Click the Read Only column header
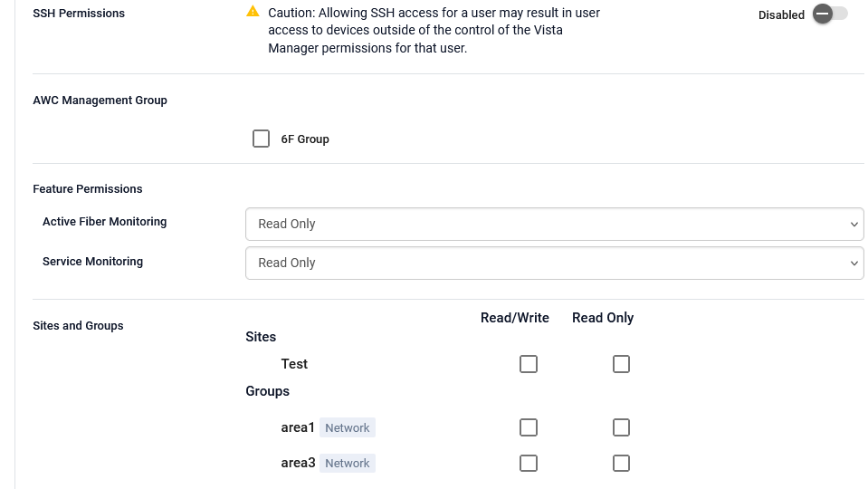Viewport: 868px width, 489px height. click(x=603, y=318)
